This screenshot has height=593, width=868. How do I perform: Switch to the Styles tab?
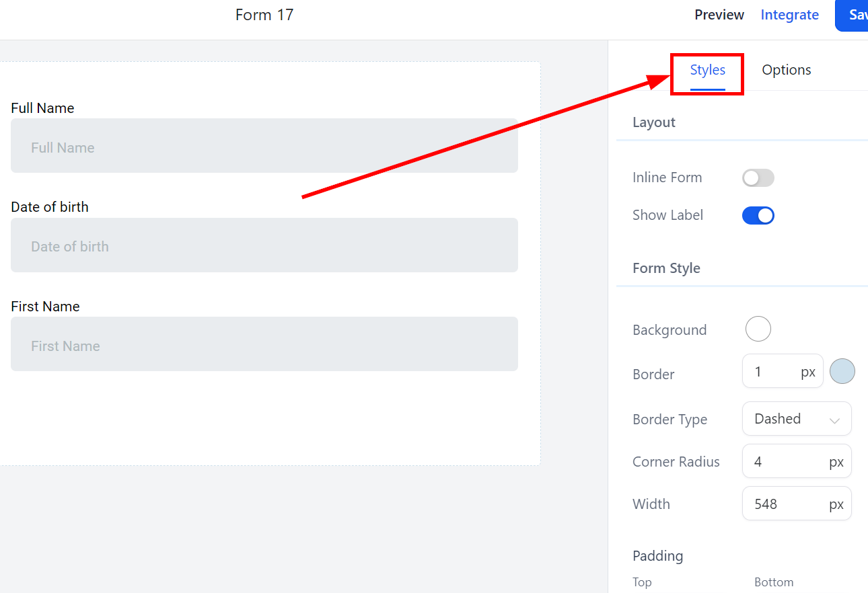point(707,70)
